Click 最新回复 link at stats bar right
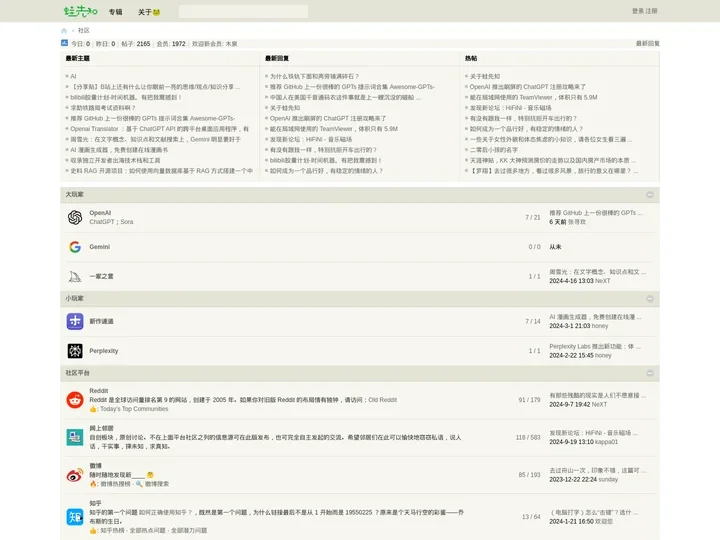 (x=647, y=44)
